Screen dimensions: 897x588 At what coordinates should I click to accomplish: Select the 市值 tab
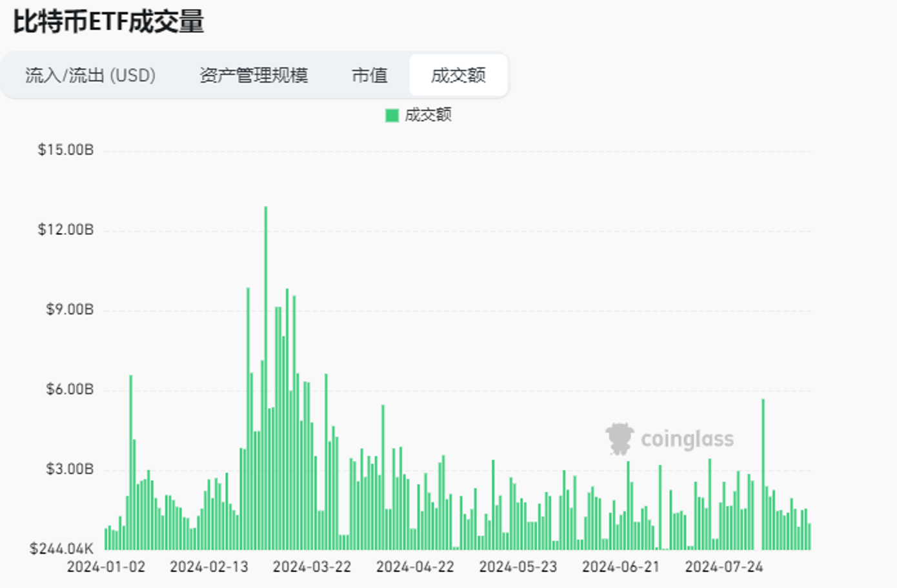coord(369,76)
